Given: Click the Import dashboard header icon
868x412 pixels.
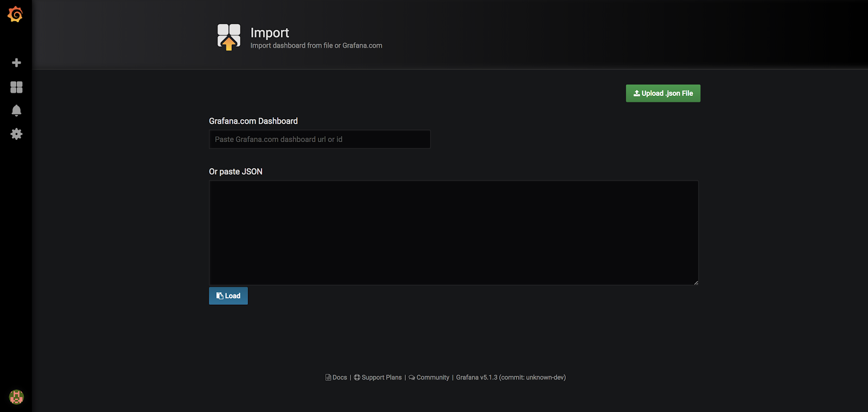Looking at the screenshot, I should pyautogui.click(x=229, y=37).
